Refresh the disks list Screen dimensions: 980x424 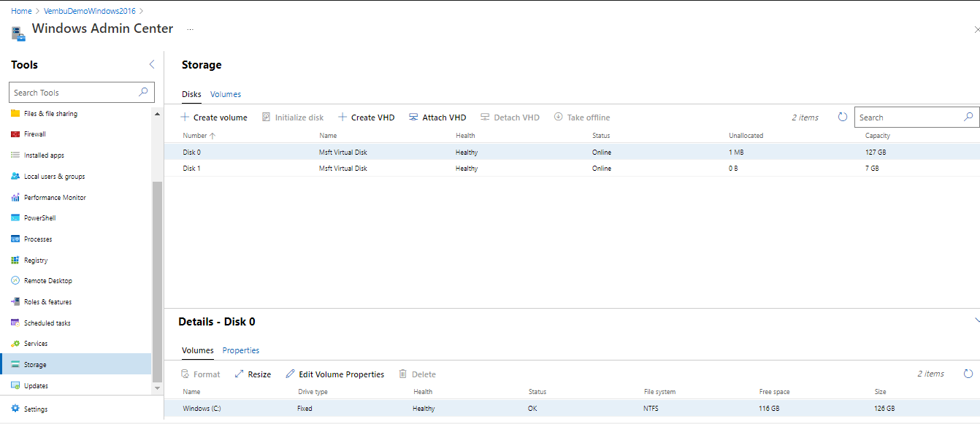(843, 117)
